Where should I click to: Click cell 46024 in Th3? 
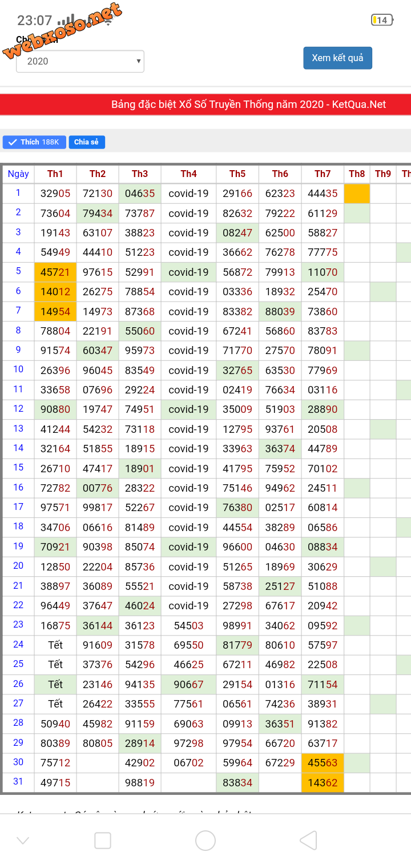click(x=140, y=605)
